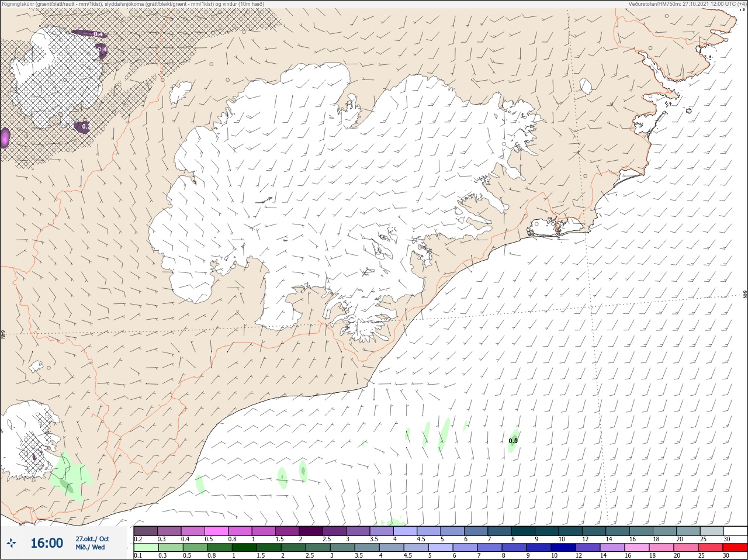Pick the dark navy 10 swatch in the rain scale
This screenshot has height=560, width=748.
(x=563, y=548)
